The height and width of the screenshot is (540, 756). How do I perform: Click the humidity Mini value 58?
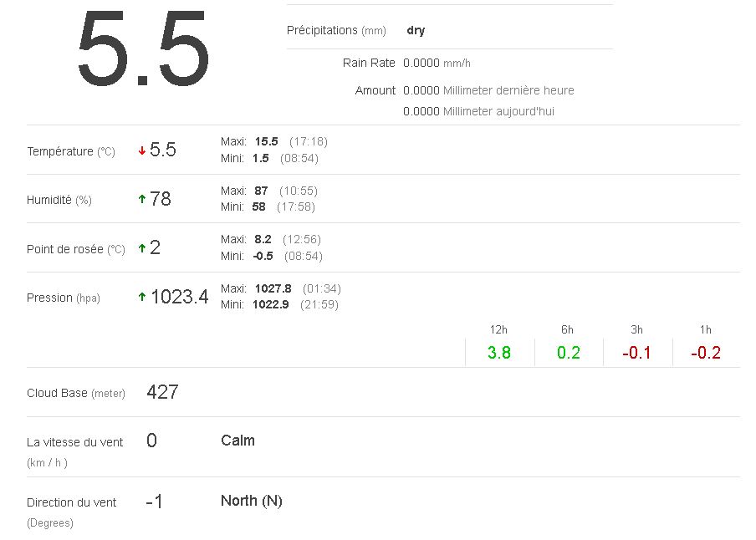click(258, 206)
